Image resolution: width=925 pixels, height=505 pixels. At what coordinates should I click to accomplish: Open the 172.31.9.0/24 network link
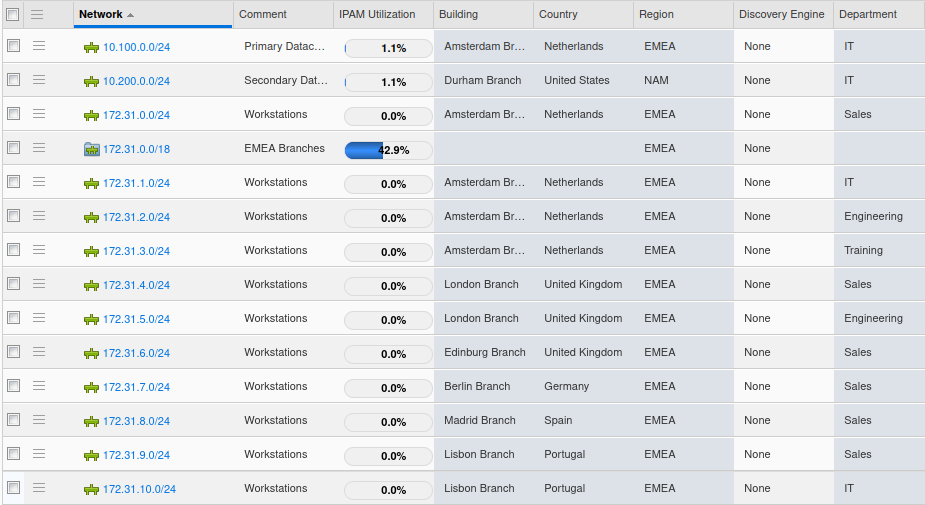(x=136, y=455)
